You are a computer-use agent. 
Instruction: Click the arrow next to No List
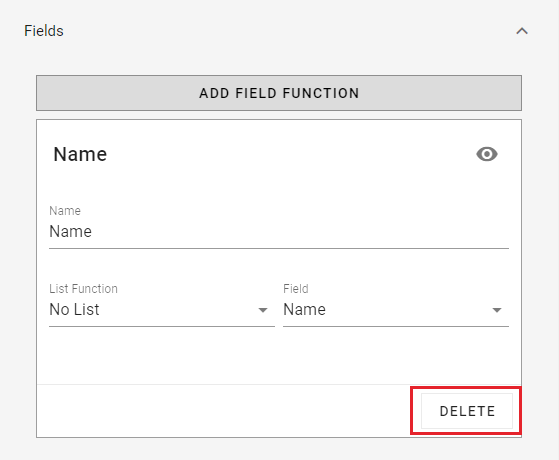point(263,310)
